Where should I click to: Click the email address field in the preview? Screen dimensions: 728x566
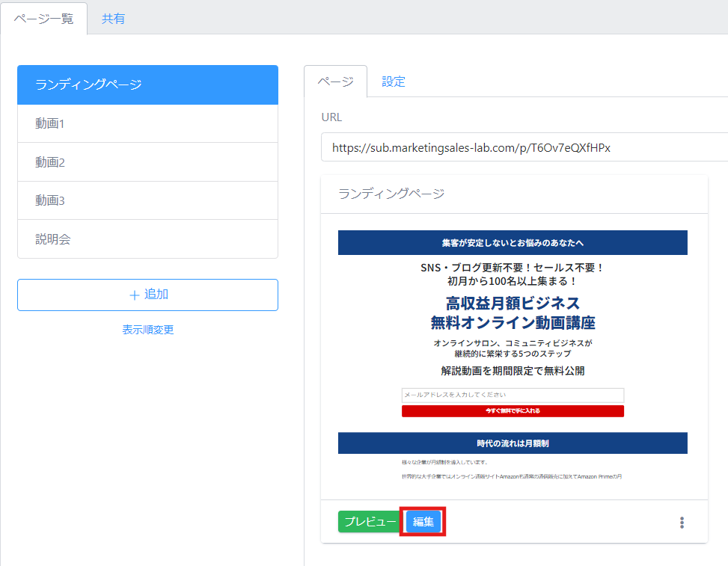(513, 395)
